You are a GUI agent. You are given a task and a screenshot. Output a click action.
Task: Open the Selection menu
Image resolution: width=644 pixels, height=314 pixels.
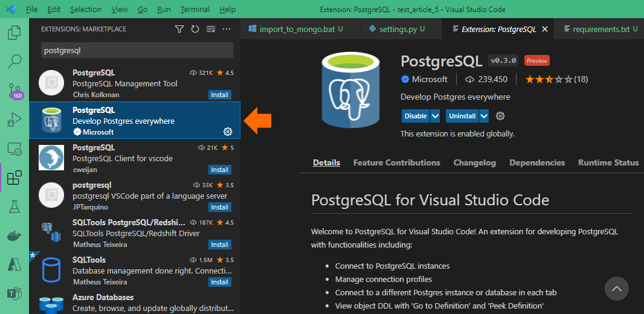tap(86, 9)
